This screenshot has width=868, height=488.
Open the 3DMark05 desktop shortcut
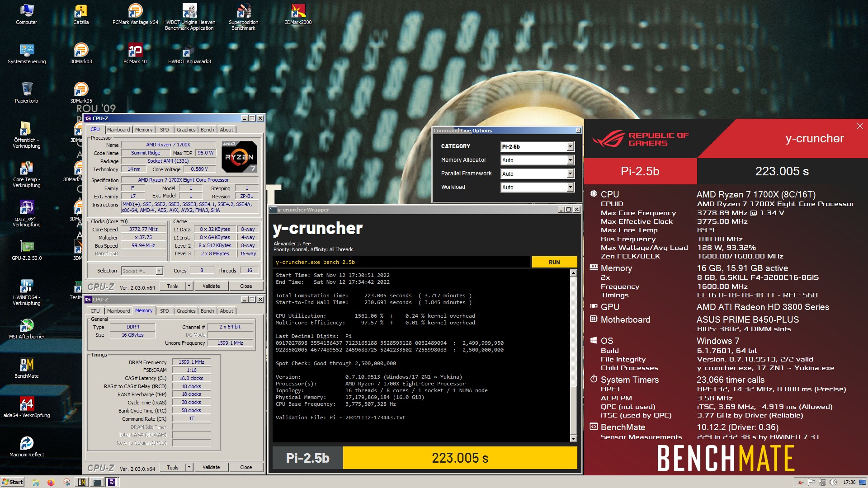click(81, 93)
